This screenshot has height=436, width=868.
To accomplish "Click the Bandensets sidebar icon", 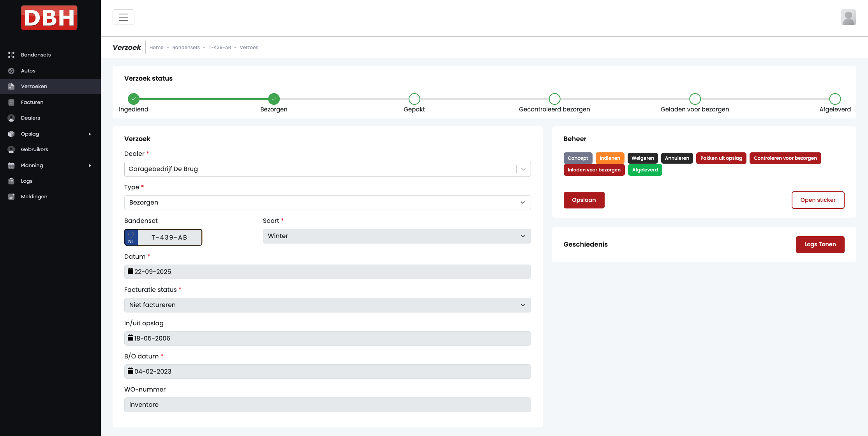I will point(11,55).
